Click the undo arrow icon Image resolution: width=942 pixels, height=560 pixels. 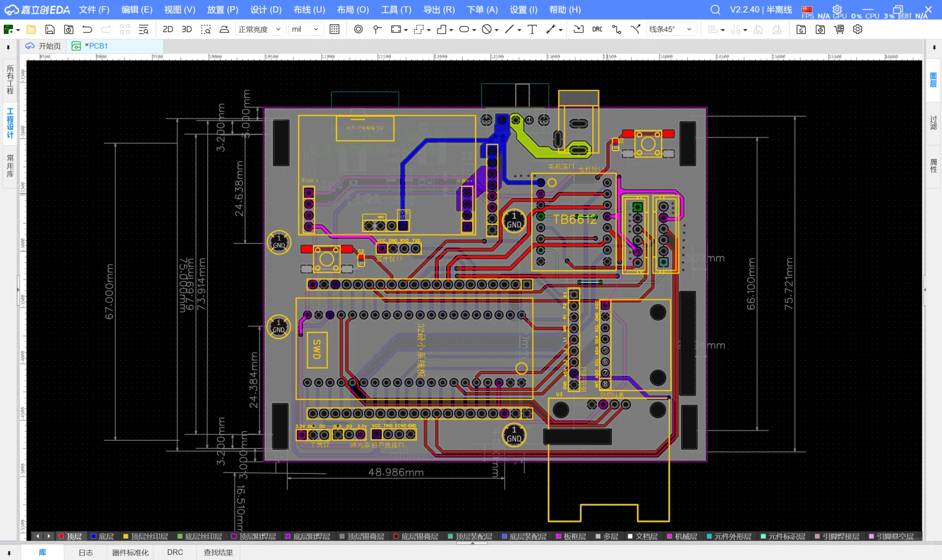[87, 30]
